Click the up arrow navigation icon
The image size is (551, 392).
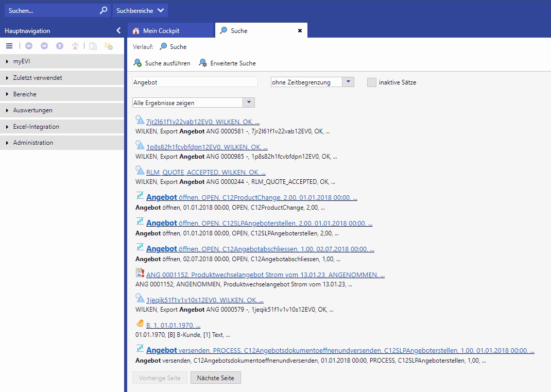point(60,46)
